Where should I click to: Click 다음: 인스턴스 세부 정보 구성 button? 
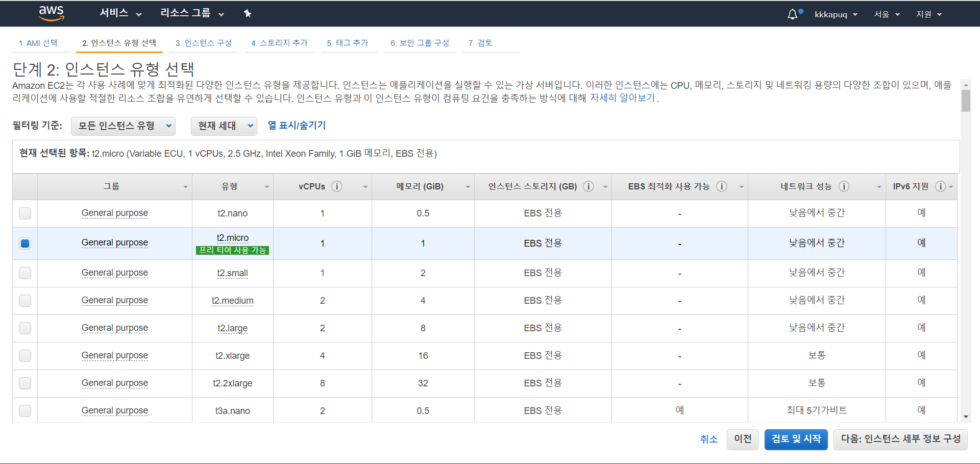(x=900, y=439)
